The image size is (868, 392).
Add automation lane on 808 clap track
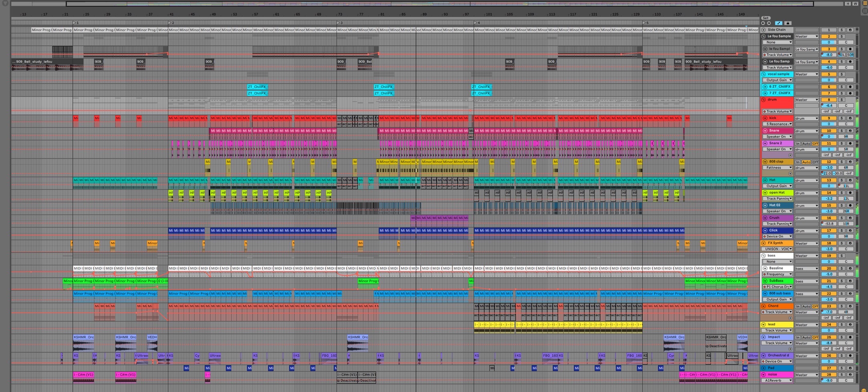pos(790,174)
